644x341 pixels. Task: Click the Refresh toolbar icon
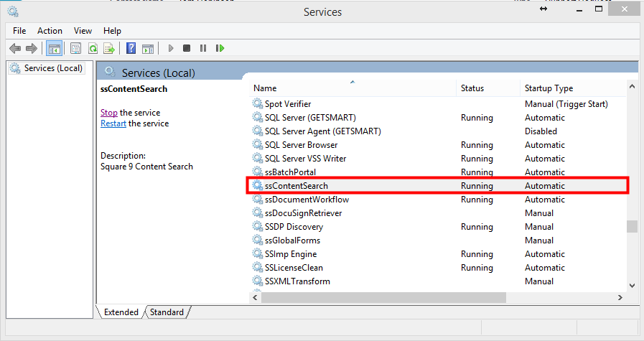tap(93, 48)
